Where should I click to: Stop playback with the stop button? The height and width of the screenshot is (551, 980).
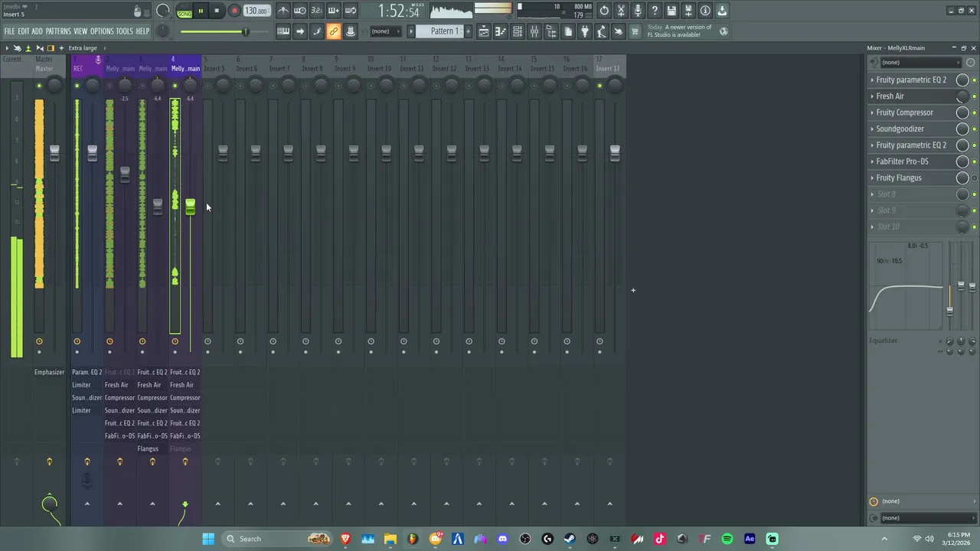[x=217, y=11]
